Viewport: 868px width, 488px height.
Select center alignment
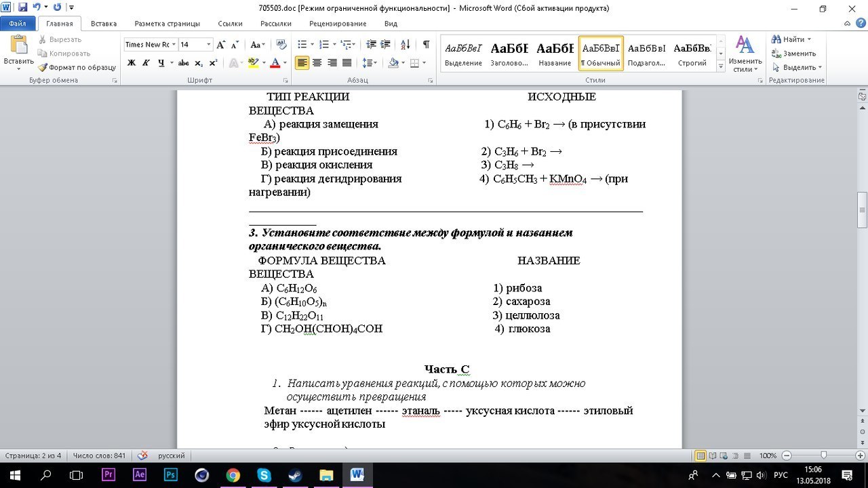click(x=317, y=63)
